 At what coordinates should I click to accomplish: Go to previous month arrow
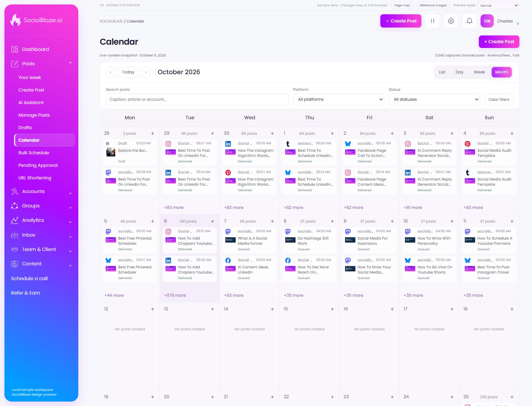[x=110, y=72]
